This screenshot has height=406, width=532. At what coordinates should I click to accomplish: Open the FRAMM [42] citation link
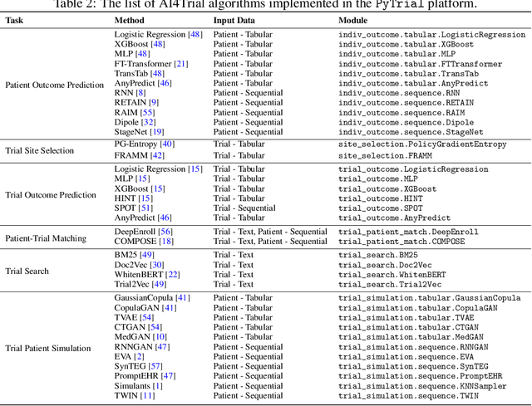coord(156,154)
